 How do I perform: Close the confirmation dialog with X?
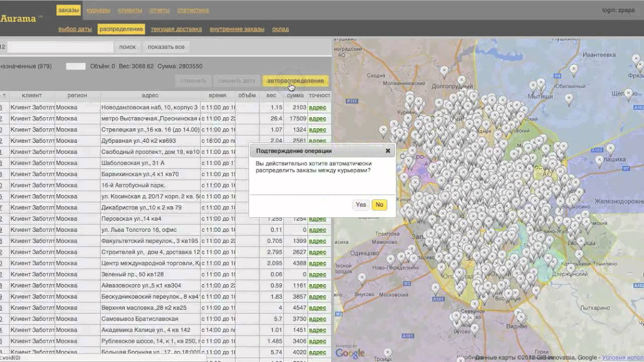tap(388, 151)
